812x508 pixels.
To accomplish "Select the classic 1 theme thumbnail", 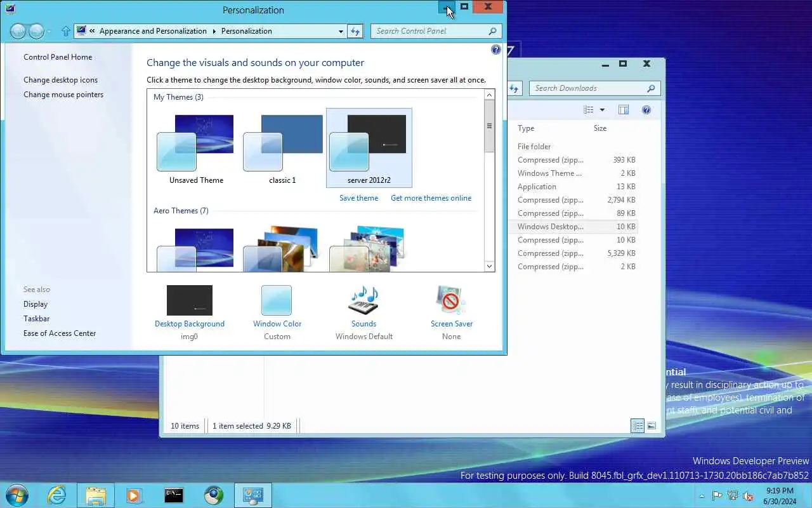I will click(x=282, y=148).
